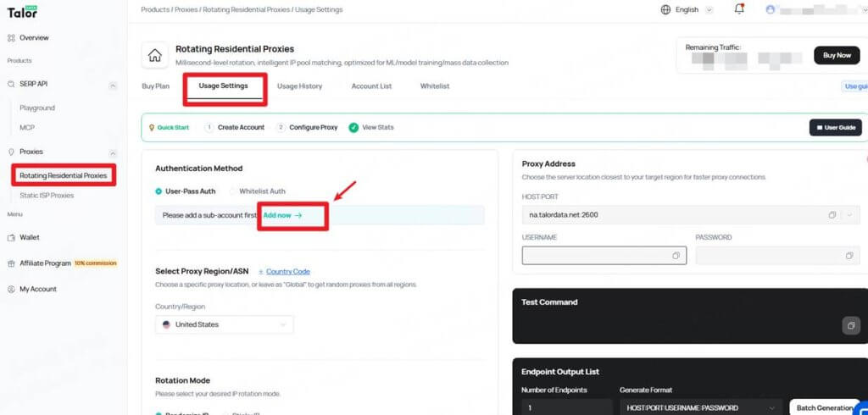Open notifications bell icon

(x=739, y=8)
